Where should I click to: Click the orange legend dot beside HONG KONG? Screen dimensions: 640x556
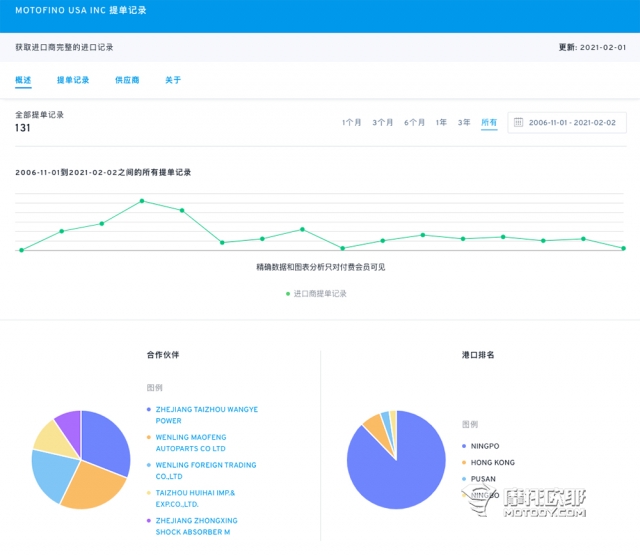(x=464, y=463)
